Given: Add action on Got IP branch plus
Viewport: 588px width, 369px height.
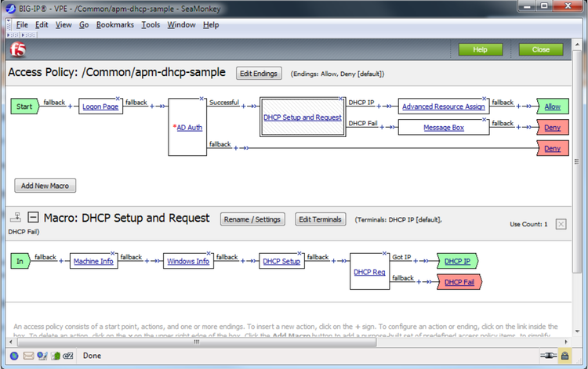Looking at the screenshot, I should tap(416, 261).
